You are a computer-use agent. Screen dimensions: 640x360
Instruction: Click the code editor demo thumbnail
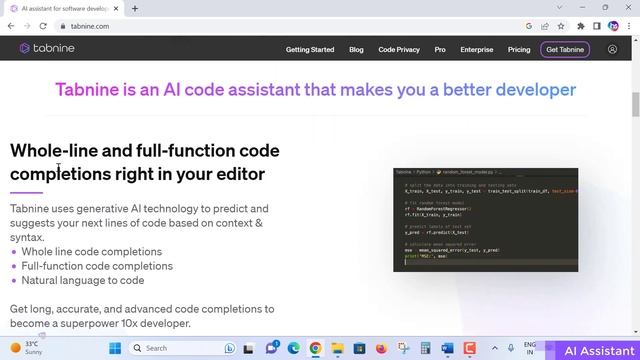486,220
